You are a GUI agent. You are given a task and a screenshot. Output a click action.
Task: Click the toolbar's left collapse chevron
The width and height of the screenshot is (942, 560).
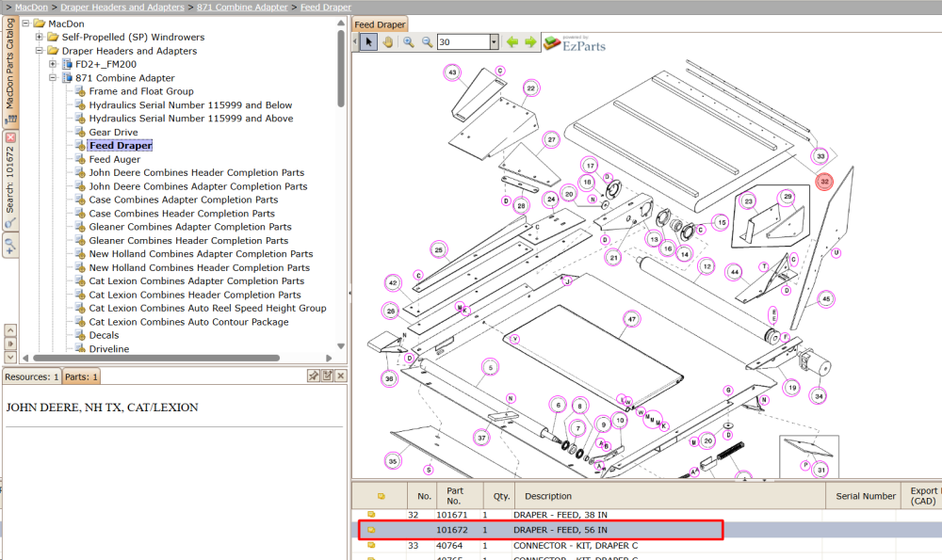(355, 42)
